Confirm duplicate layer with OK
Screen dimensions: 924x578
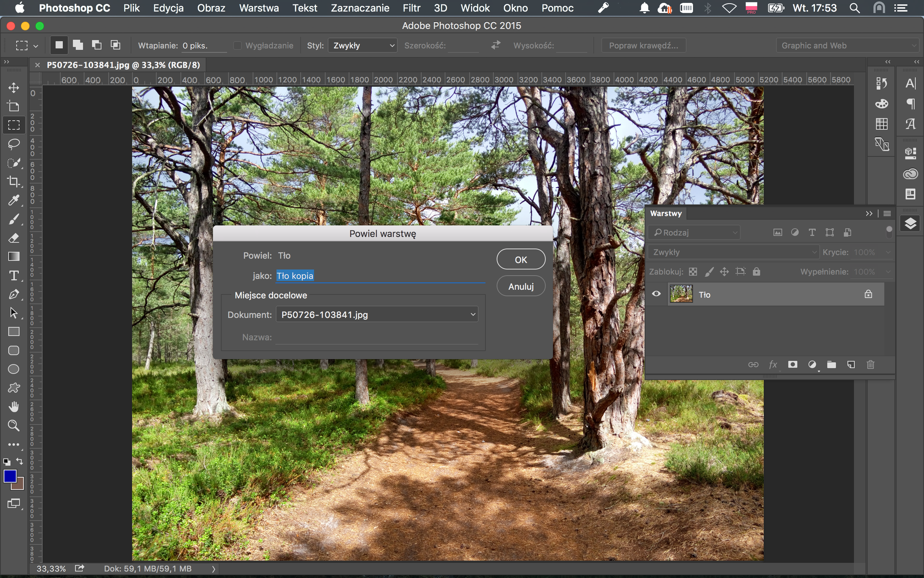[x=521, y=260]
